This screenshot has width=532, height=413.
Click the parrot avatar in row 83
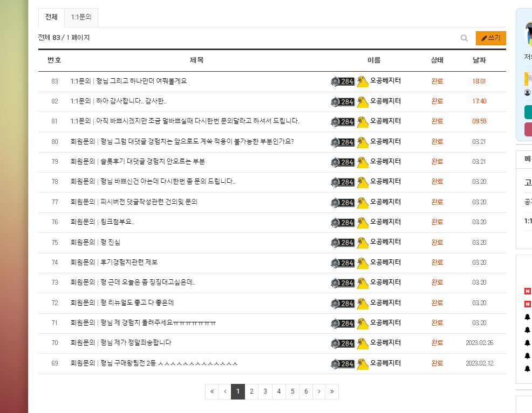(x=363, y=81)
